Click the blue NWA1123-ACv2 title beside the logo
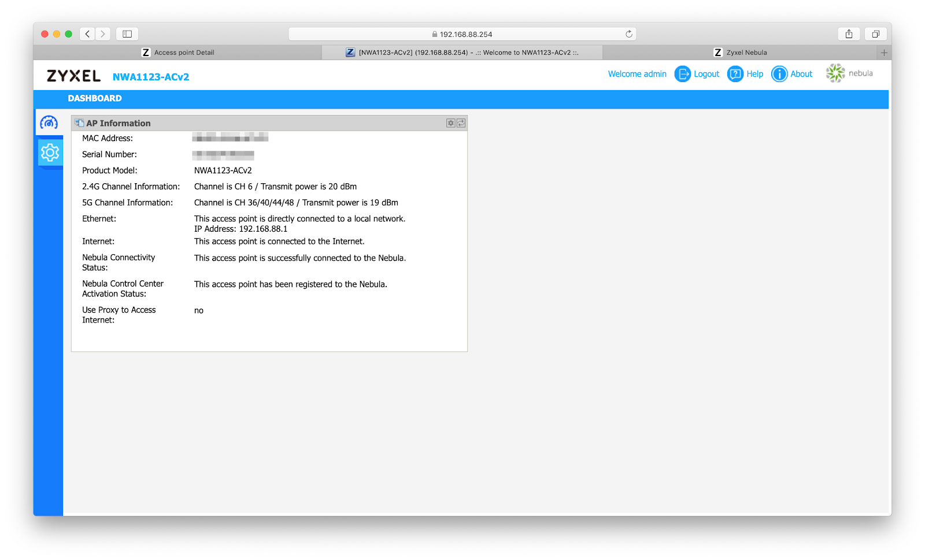Image resolution: width=925 pixels, height=560 pixels. point(151,77)
